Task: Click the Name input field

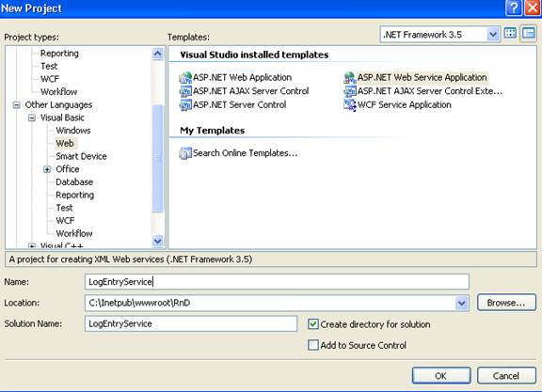Action: [x=277, y=282]
